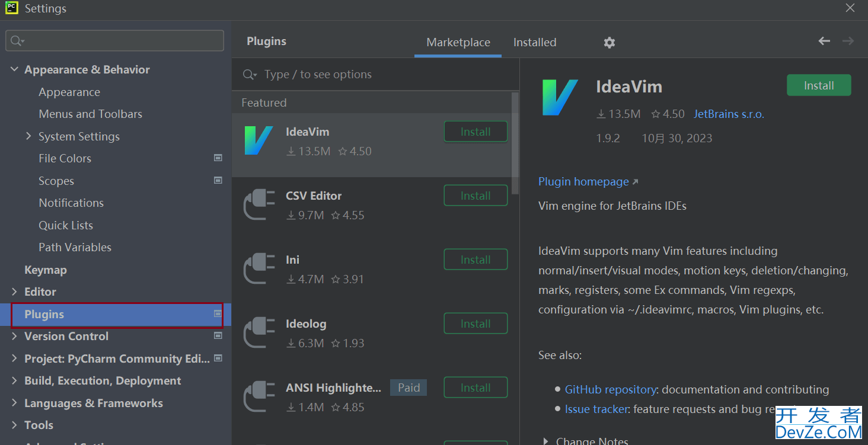Select the CSV Editor plugin name
868x445 pixels.
point(314,196)
